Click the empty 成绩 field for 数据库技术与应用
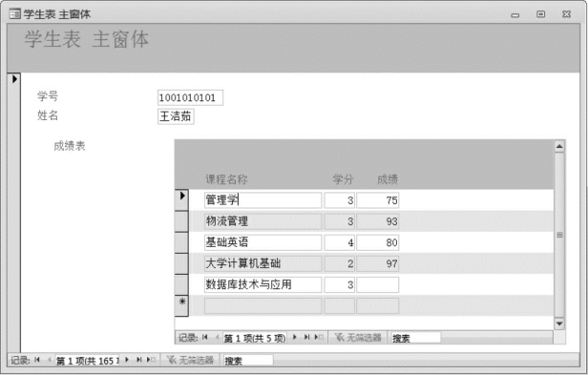The image size is (588, 375). (378, 284)
